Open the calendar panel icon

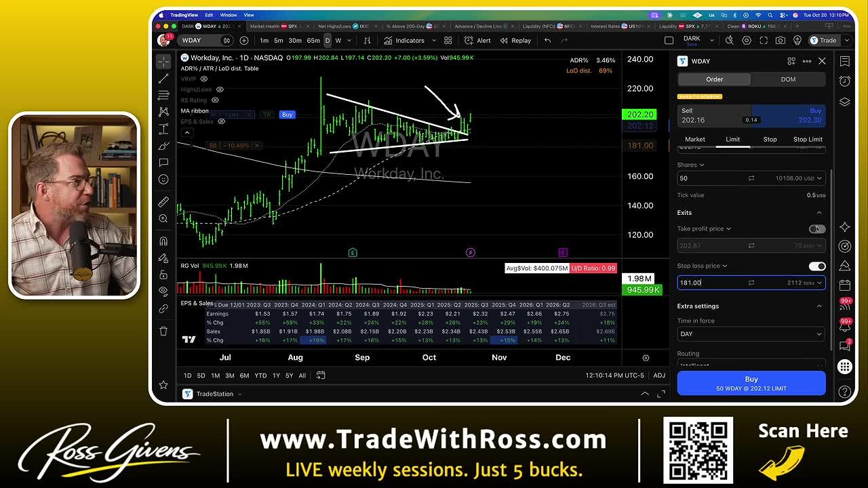(x=844, y=285)
